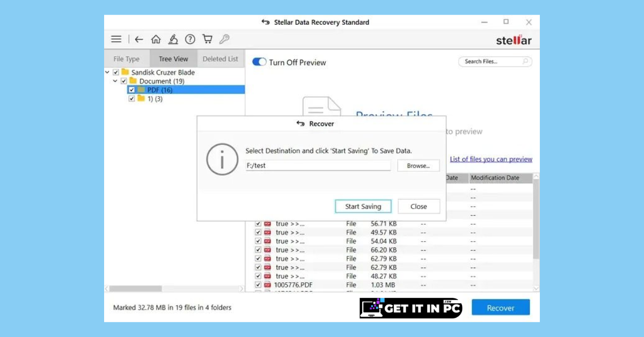Uncheck the 1) (3) folder checkbox
This screenshot has width=644, height=337.
tap(132, 99)
